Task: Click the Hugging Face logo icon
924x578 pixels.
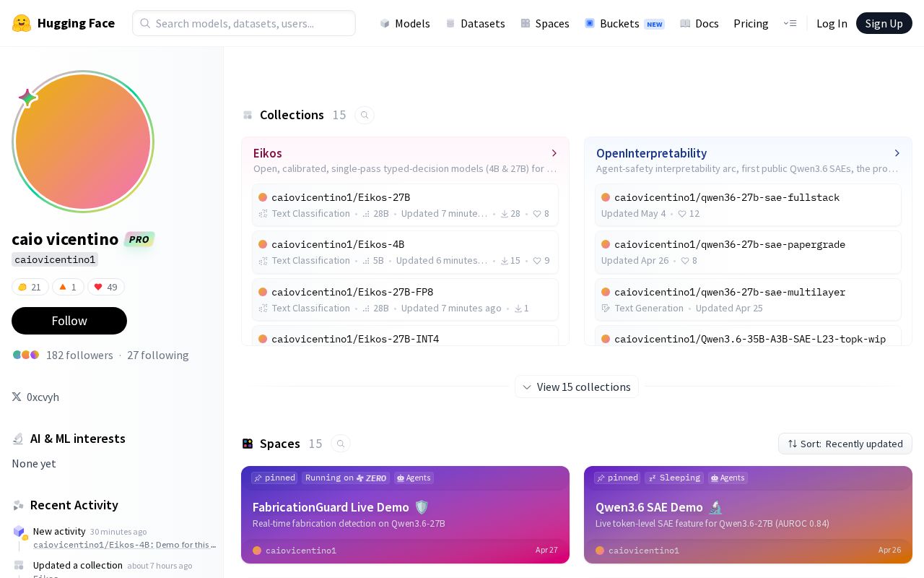Action: (22, 23)
